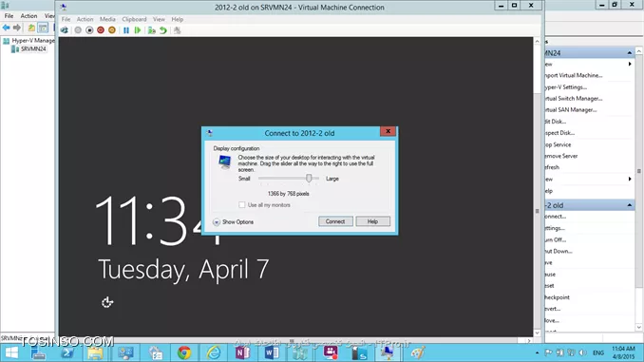Screen dimensions: 644x362
Task: Click Edit Disk action
Action: coord(556,122)
